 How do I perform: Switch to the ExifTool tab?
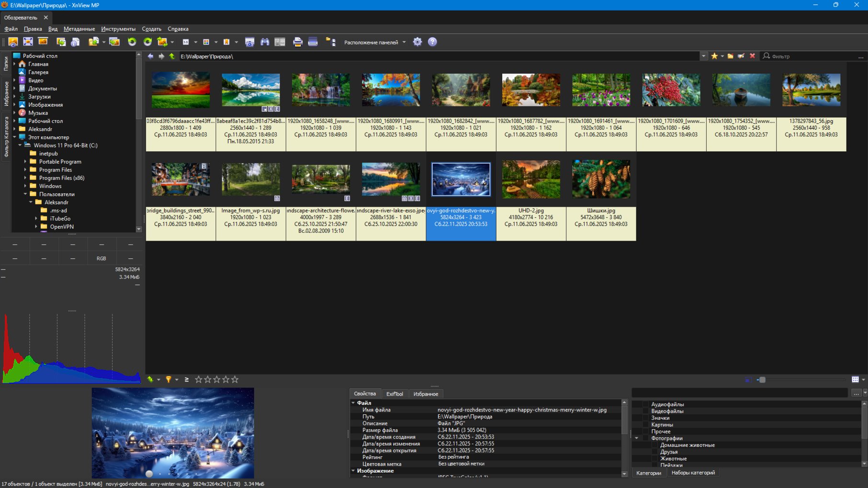(395, 394)
